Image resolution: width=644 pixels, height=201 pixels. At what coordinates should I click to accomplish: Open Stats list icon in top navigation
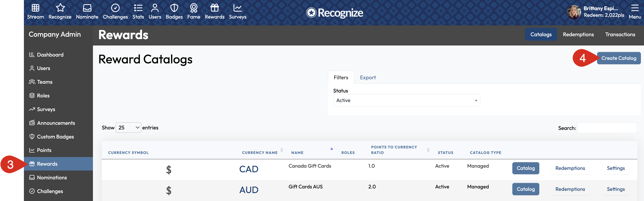point(138,8)
